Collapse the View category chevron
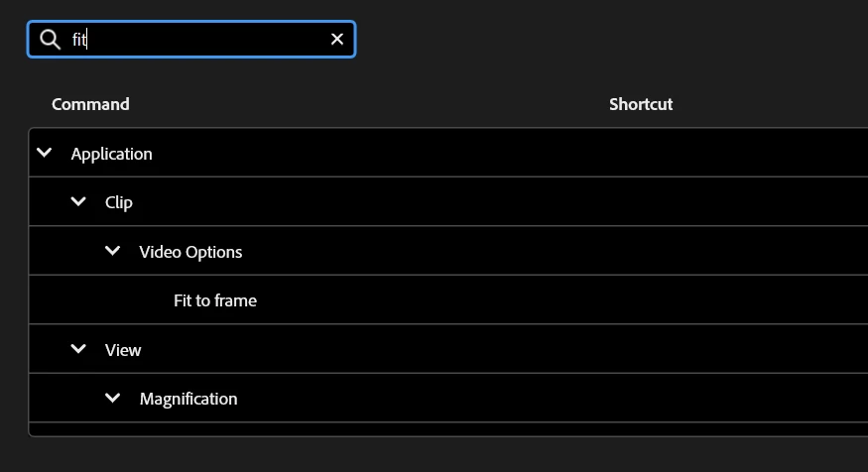 coord(78,349)
